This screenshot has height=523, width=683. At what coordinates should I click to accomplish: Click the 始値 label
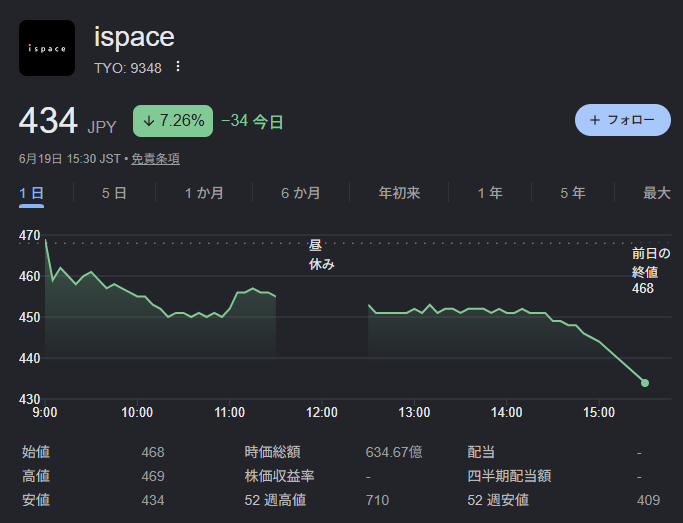pyautogui.click(x=36, y=452)
